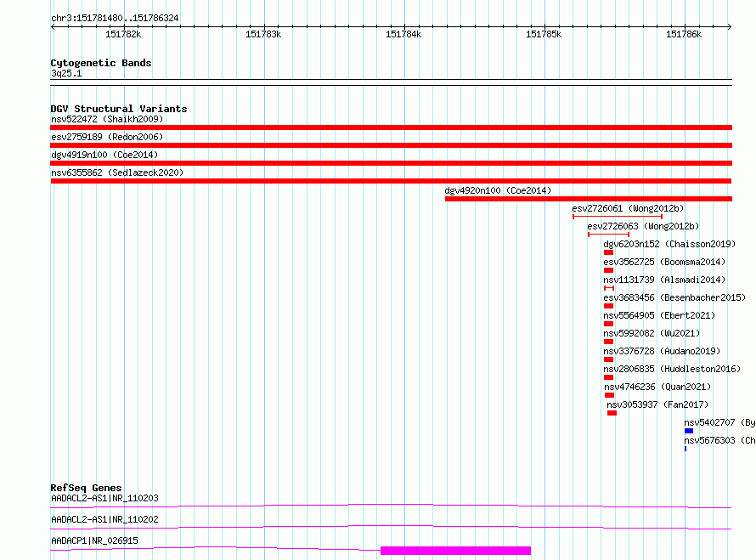Open nsv5992082 (Wu2021) label
The image size is (756, 560).
click(652, 333)
